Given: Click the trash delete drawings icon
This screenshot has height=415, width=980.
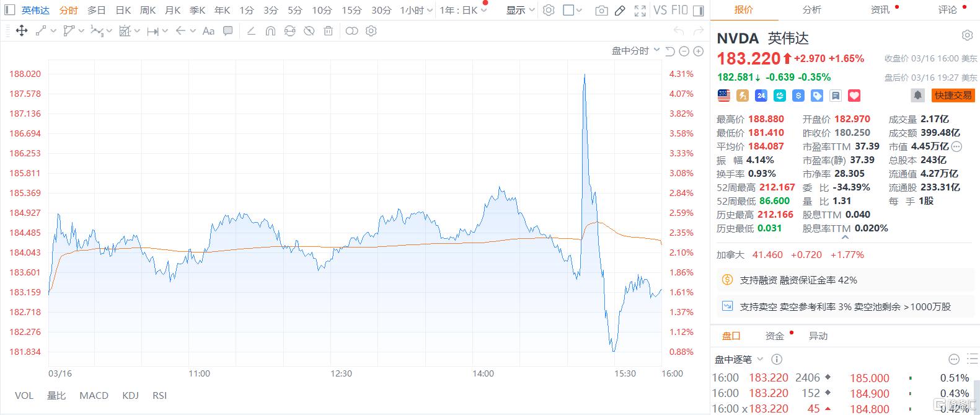Looking at the screenshot, I should click(x=329, y=31).
